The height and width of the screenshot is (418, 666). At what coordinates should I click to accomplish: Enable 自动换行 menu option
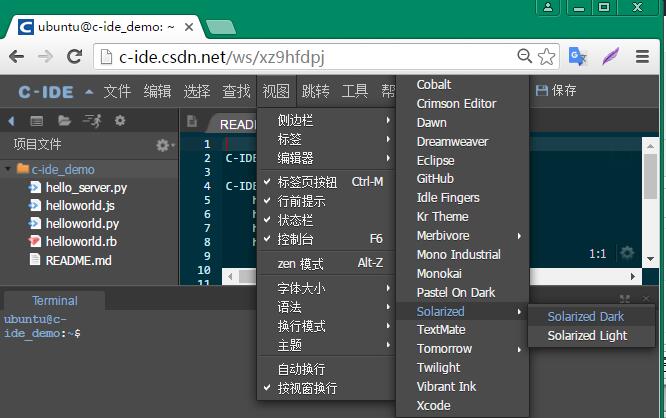327,369
